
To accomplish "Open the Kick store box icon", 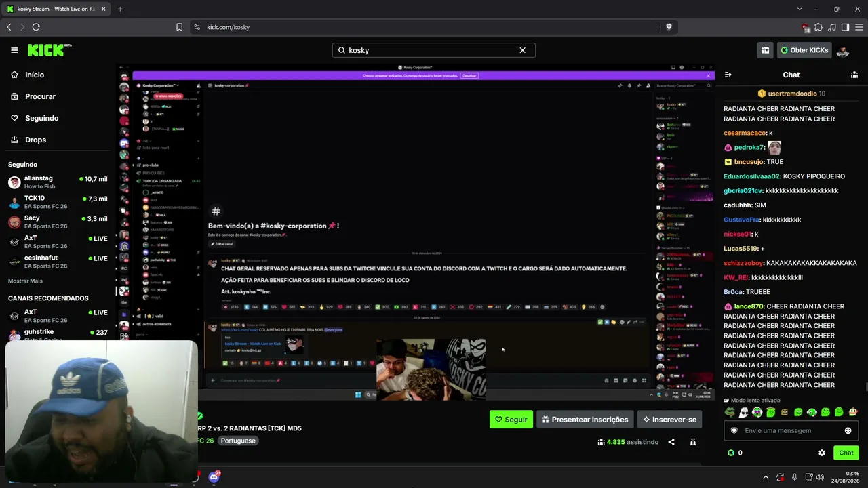I will [765, 50].
